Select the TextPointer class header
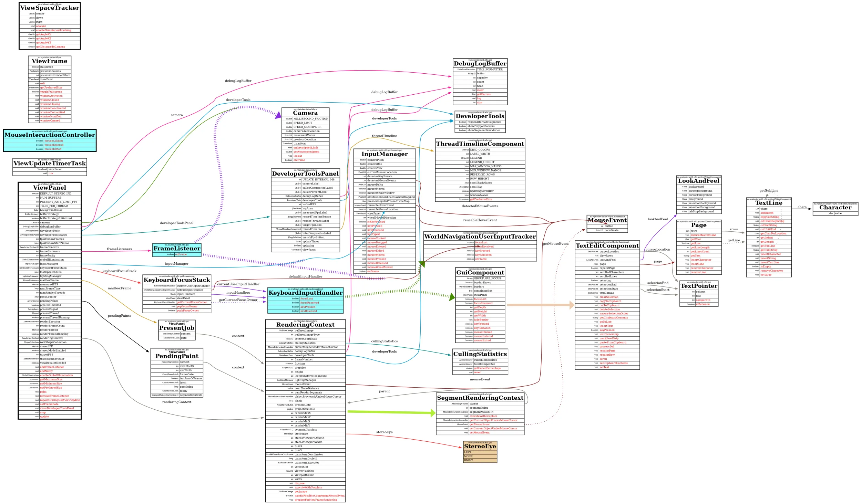The height and width of the screenshot is (504, 861). click(x=699, y=286)
